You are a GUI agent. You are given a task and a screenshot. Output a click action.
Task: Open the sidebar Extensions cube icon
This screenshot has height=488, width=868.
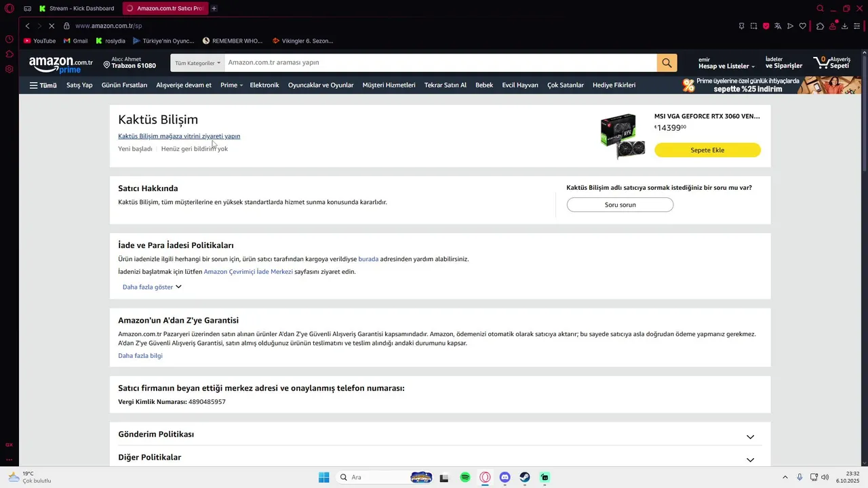point(9,54)
